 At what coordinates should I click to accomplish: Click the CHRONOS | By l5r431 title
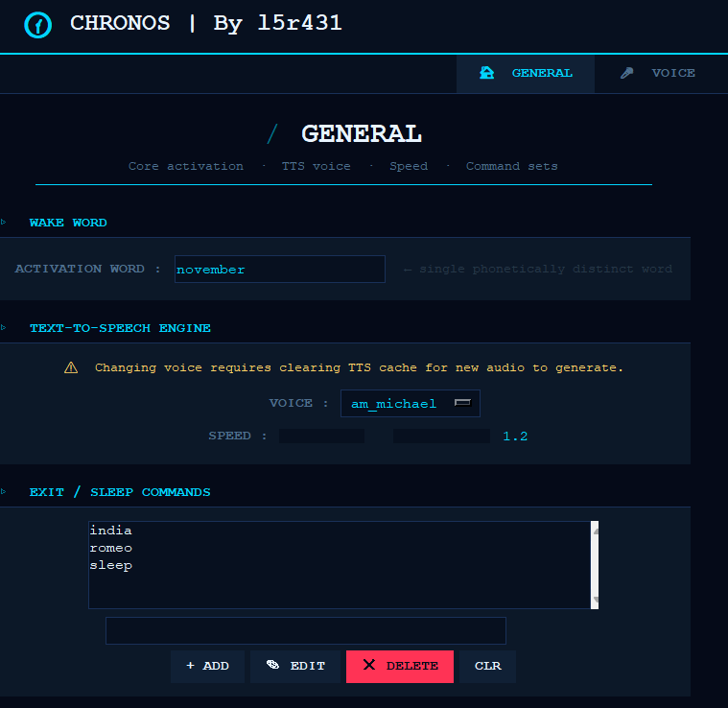(x=206, y=23)
